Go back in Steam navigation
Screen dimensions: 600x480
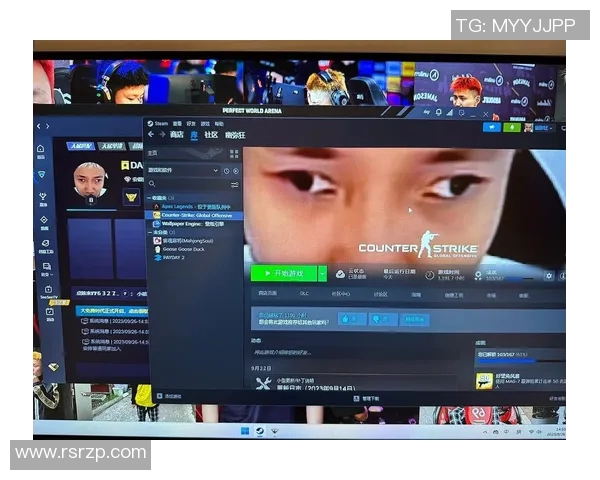151,134
